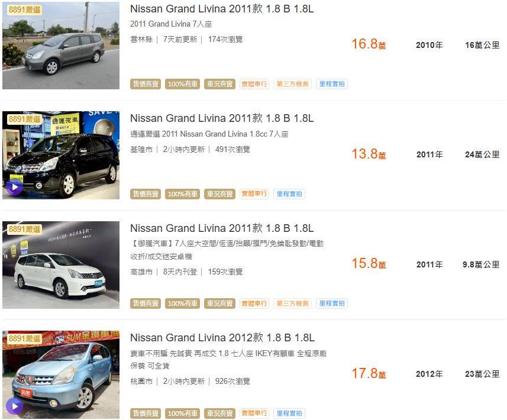
Task: Click 售價真實 badge on third listing
Action: pyautogui.click(x=146, y=303)
